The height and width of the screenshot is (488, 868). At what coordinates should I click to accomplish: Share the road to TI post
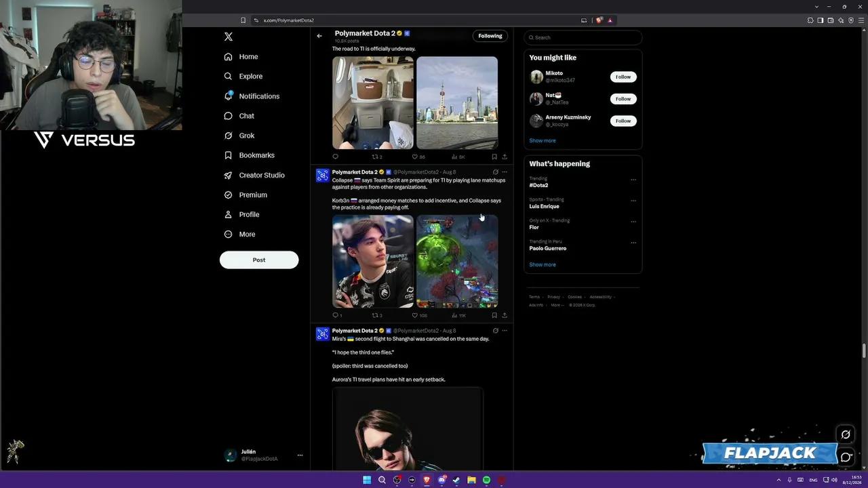point(505,157)
